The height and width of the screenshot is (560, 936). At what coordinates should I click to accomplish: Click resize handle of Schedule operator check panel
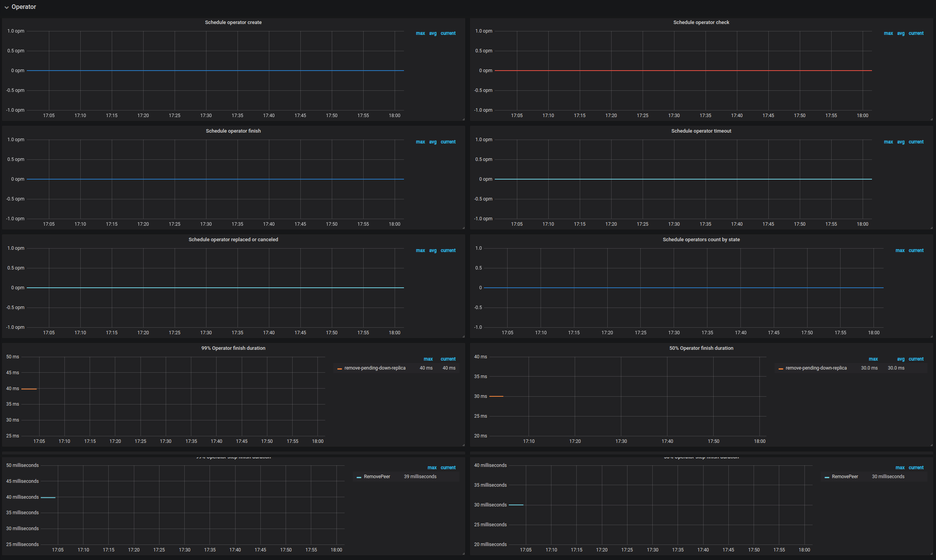pyautogui.click(x=931, y=119)
